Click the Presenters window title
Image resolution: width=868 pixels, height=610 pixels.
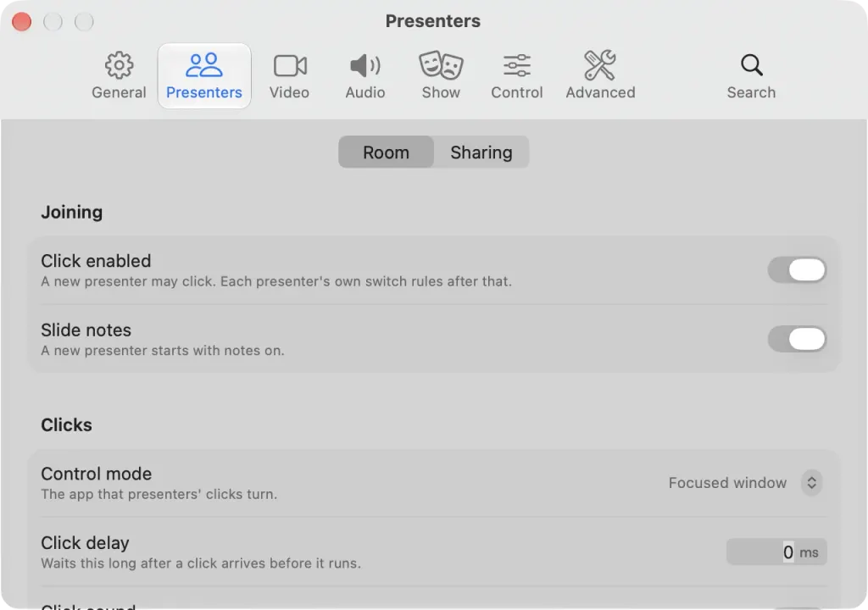[433, 21]
